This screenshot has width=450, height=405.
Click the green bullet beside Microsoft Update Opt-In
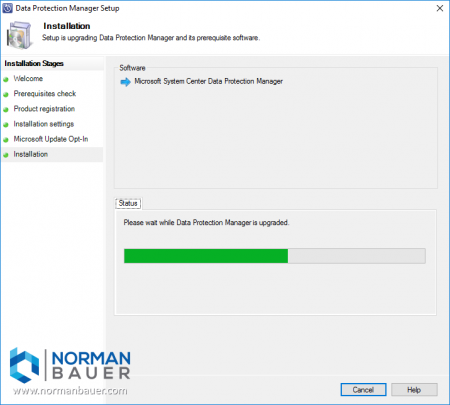click(6, 140)
